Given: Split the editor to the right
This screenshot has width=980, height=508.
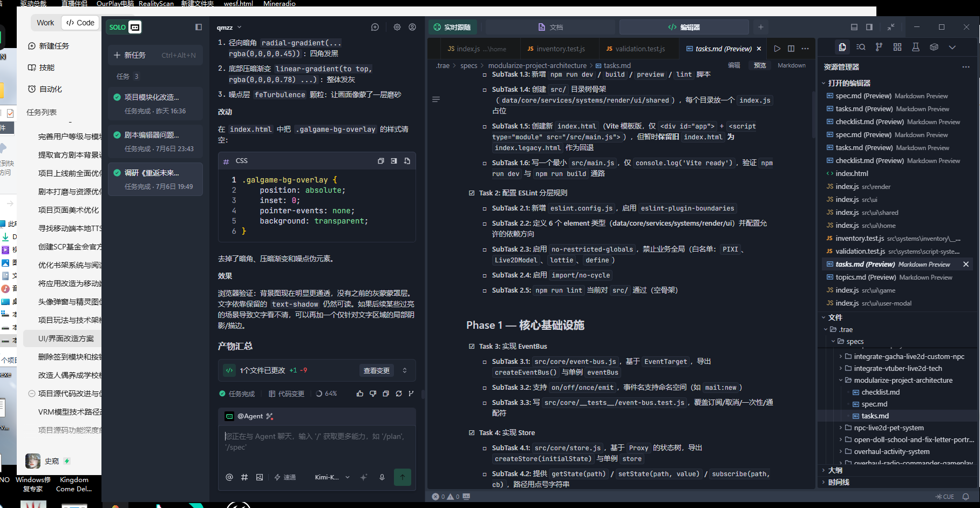Looking at the screenshot, I should point(791,49).
